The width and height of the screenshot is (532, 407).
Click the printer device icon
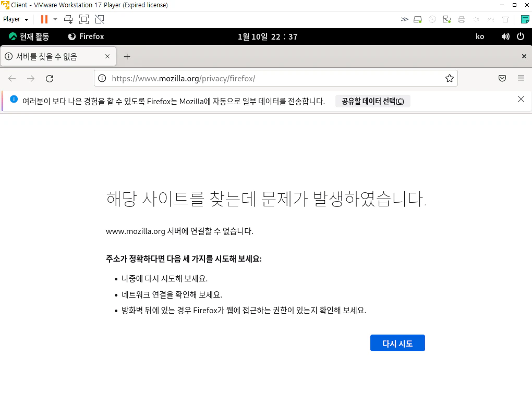462,19
